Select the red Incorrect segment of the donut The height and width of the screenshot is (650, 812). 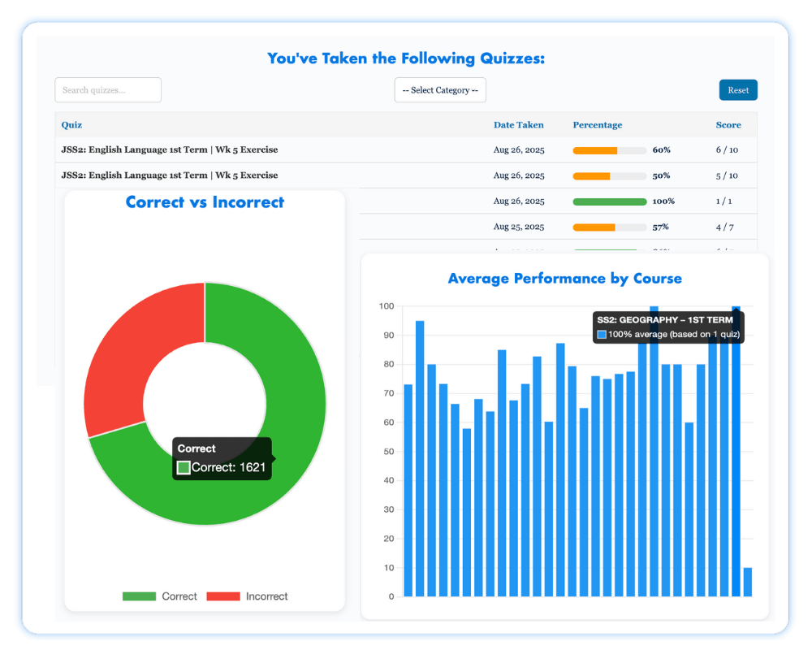(130, 349)
